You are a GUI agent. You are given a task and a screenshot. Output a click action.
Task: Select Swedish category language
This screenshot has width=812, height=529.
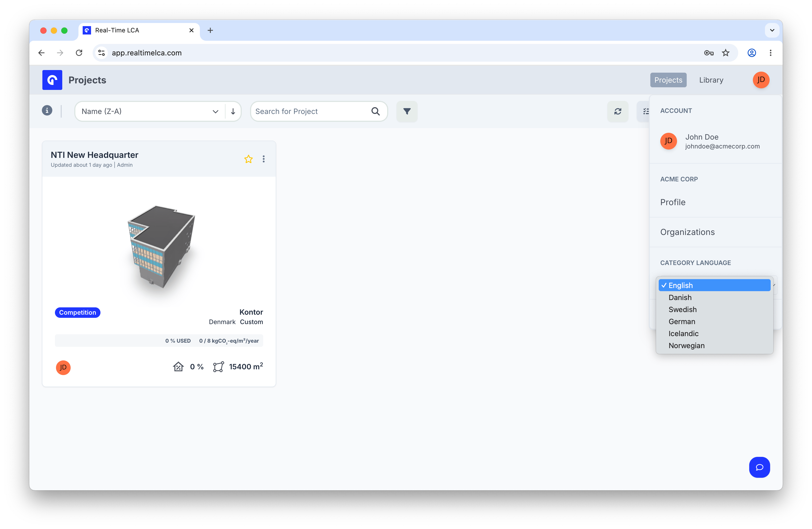[714, 309]
